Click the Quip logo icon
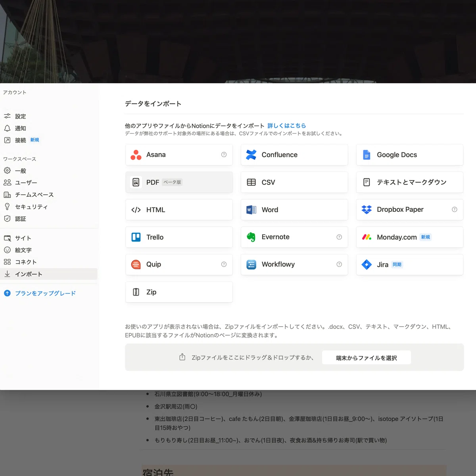 click(x=136, y=265)
